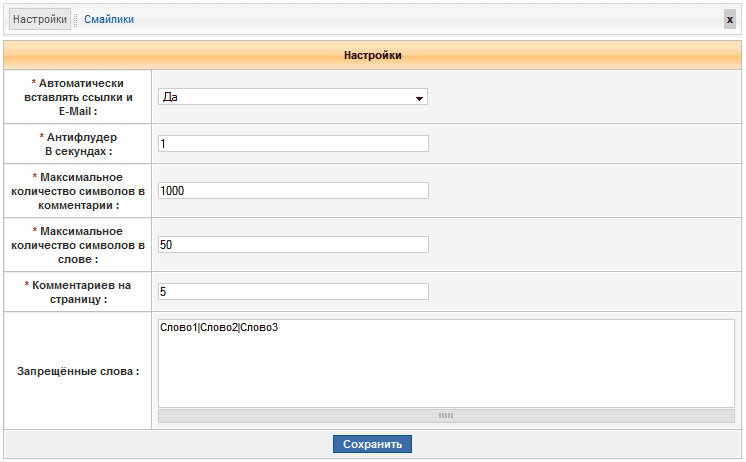Viewport: 746px width, 462px height.
Task: Click the Автоматически вставлять ссылки label
Action: coord(79,97)
